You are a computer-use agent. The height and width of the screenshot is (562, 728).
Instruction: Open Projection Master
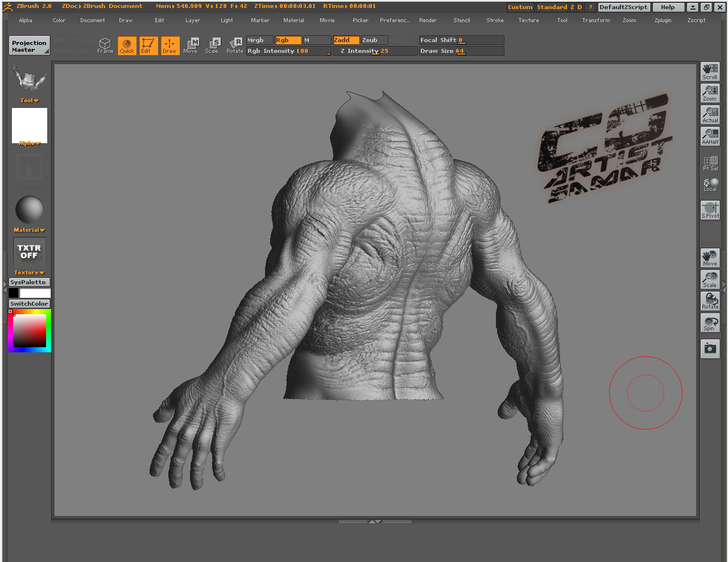[28, 45]
